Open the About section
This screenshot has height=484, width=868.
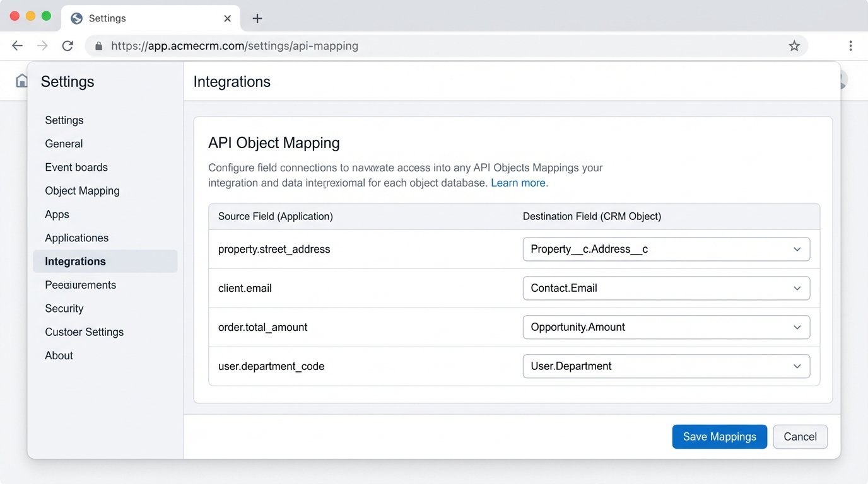click(59, 355)
